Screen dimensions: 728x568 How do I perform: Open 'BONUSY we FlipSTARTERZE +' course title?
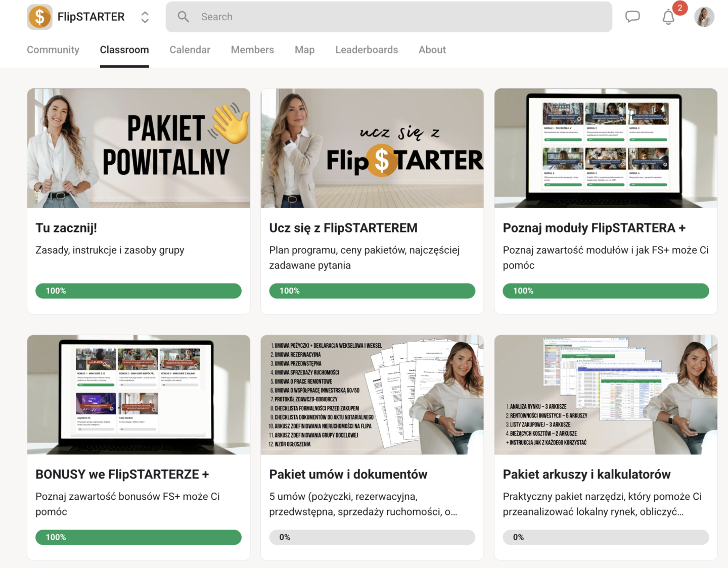click(122, 475)
